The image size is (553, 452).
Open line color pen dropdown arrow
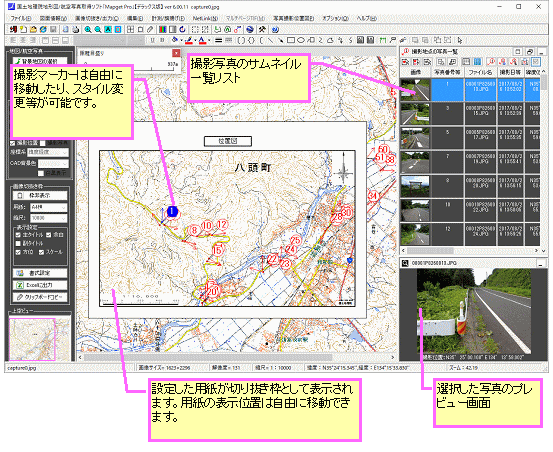[195, 40]
